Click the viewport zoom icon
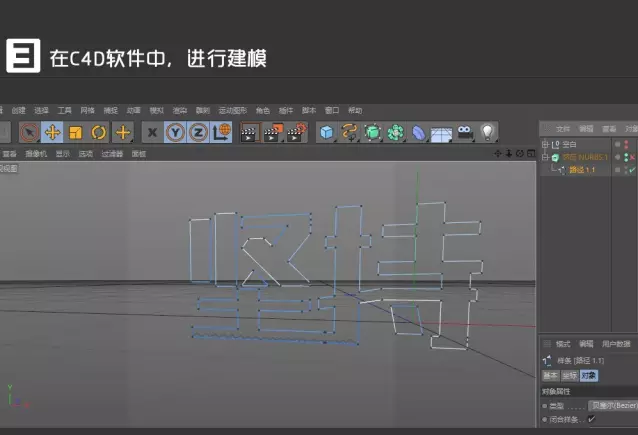Screen dimensions: 638x435 coord(509,153)
